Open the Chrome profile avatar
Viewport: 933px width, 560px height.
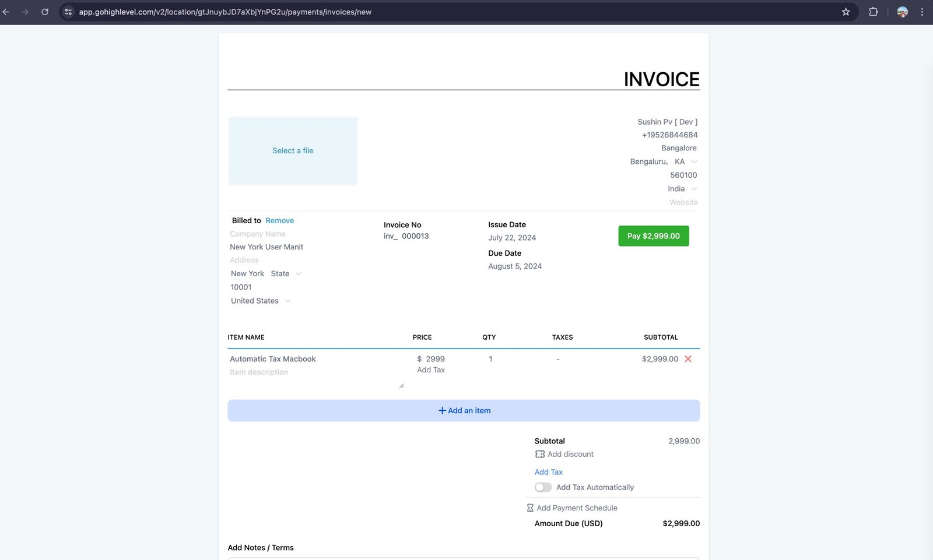click(902, 12)
